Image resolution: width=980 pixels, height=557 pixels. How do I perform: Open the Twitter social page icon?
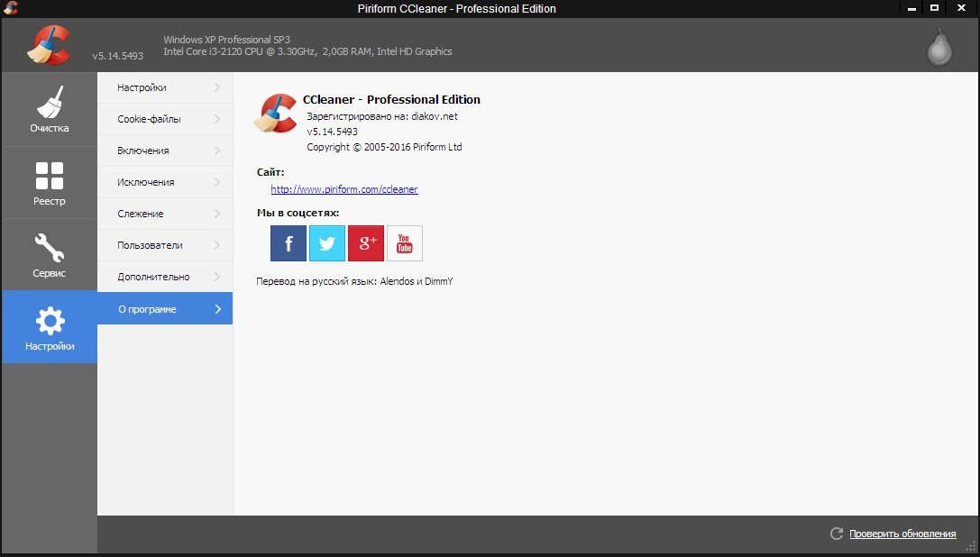click(327, 243)
